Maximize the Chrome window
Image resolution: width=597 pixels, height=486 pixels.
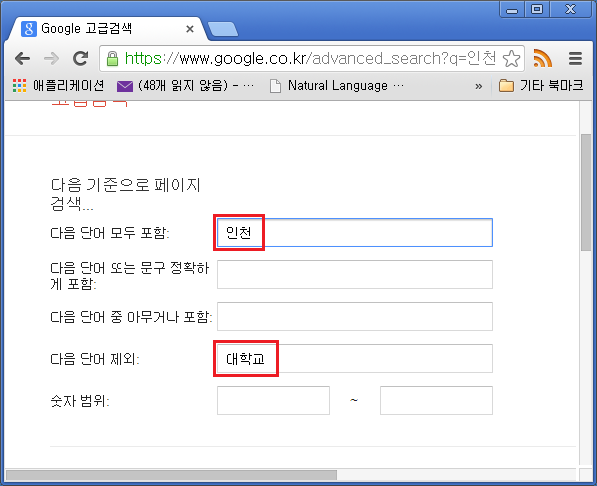[x=537, y=10]
